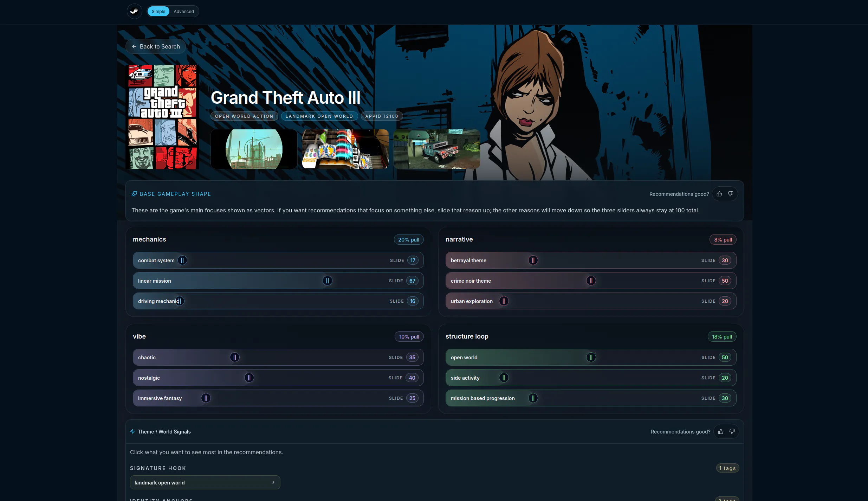Screen dimensions: 868x501
Task: Thumbs down Theme / World Signals recommendations
Action: 732,431
